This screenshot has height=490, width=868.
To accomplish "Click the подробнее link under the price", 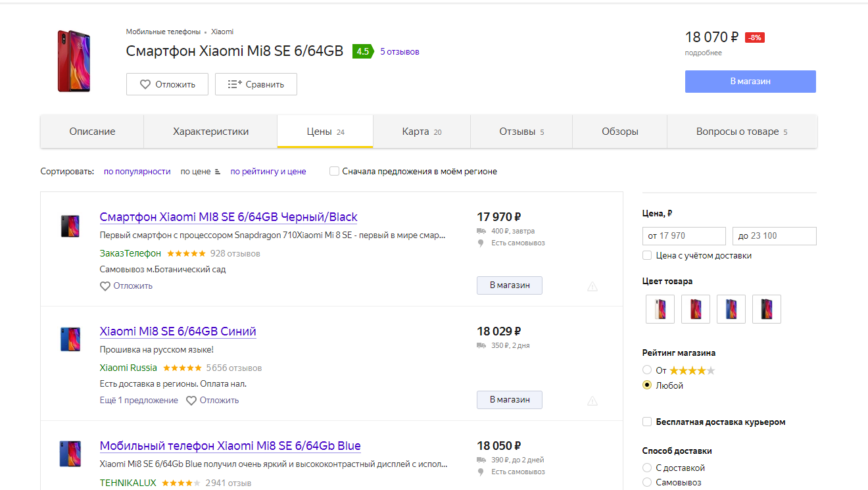I will coord(703,53).
